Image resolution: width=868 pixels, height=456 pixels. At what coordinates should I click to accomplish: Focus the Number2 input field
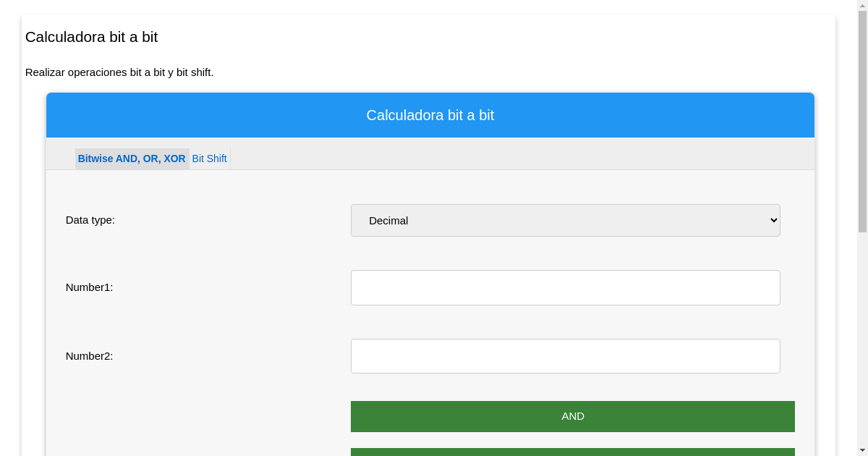pyautogui.click(x=565, y=356)
